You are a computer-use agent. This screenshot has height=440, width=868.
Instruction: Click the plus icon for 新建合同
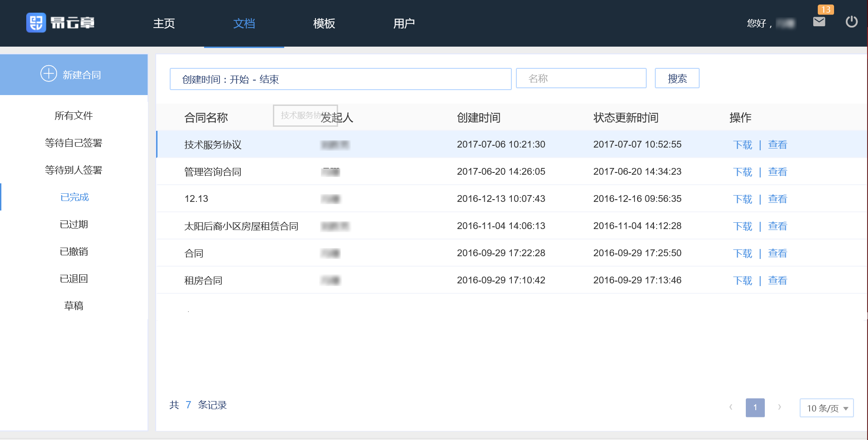48,74
